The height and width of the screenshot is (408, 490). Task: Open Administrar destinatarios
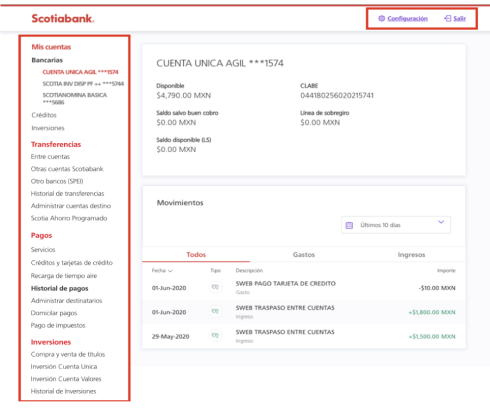pyautogui.click(x=66, y=301)
